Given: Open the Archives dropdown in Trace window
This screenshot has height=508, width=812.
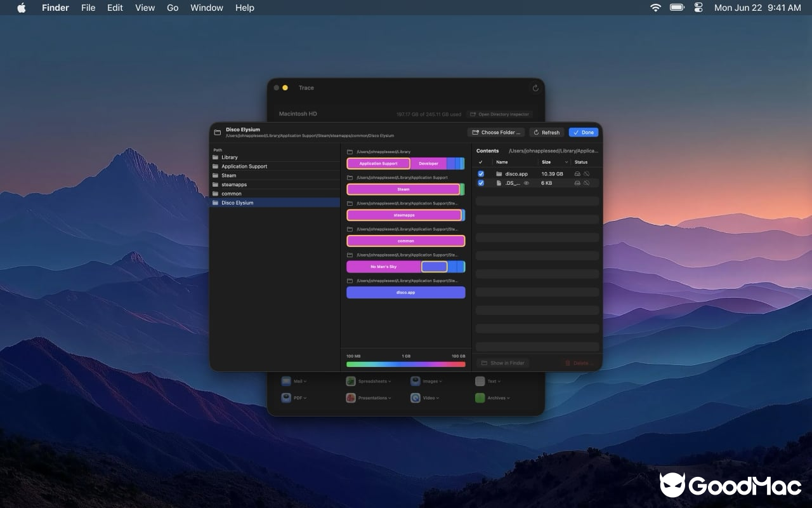Looking at the screenshot, I should [x=499, y=398].
